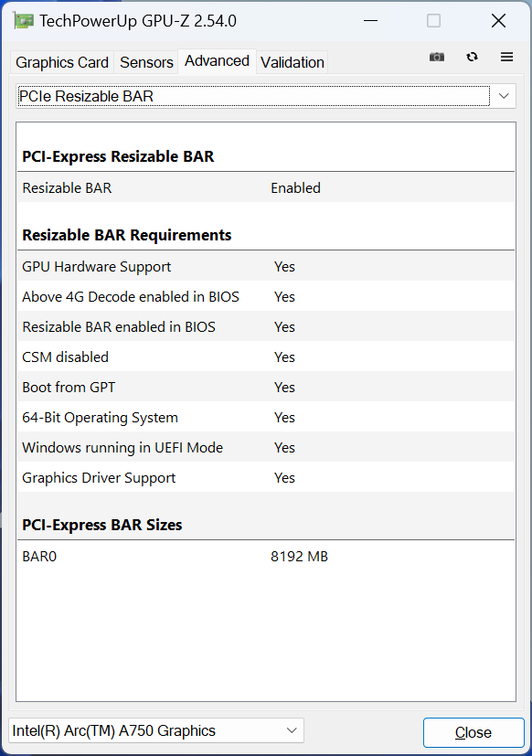This screenshot has width=532, height=756.
Task: Click Yes value for Boot from GPT
Action: click(x=284, y=388)
